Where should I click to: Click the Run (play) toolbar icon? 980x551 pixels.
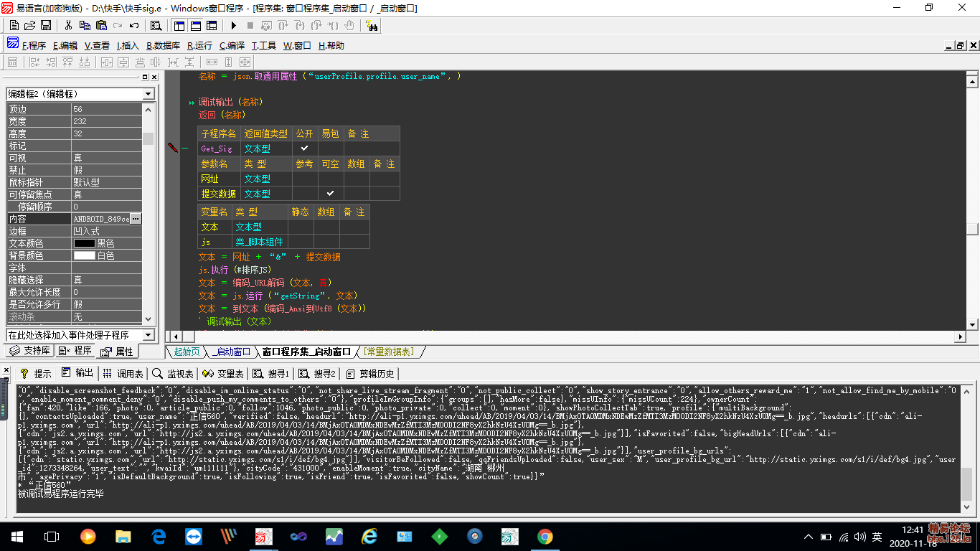[233, 26]
